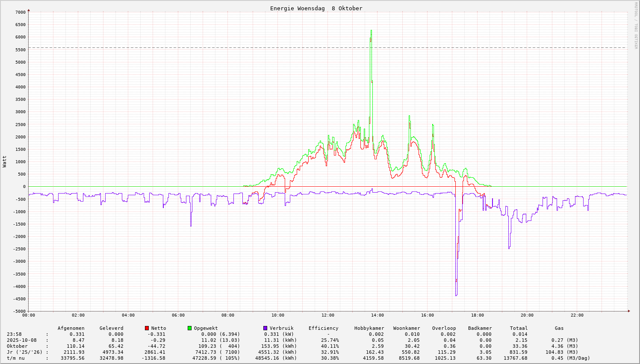Click the 'Totaal' column header

coord(519,329)
